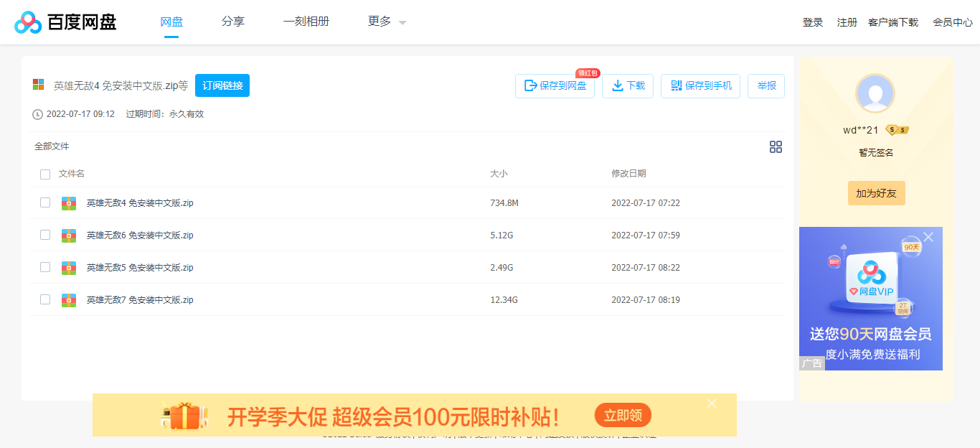The height and width of the screenshot is (448, 980).
Task: Open the 一刻相册 tab
Action: pos(306,22)
